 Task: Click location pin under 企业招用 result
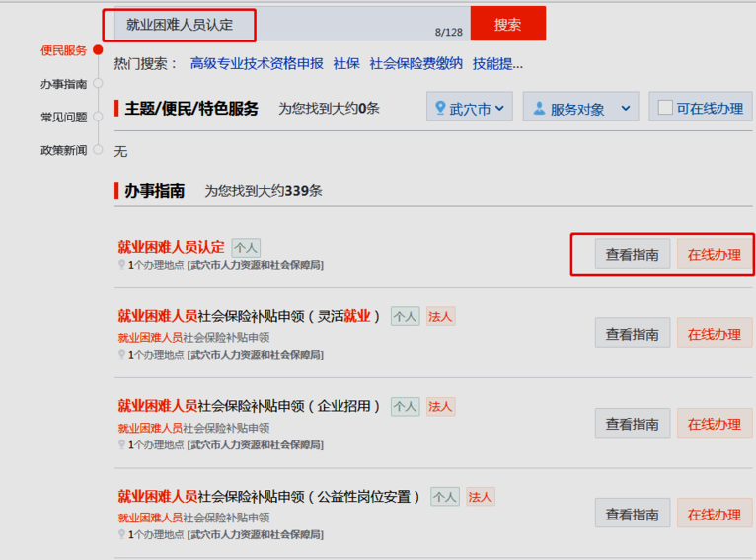point(121,444)
